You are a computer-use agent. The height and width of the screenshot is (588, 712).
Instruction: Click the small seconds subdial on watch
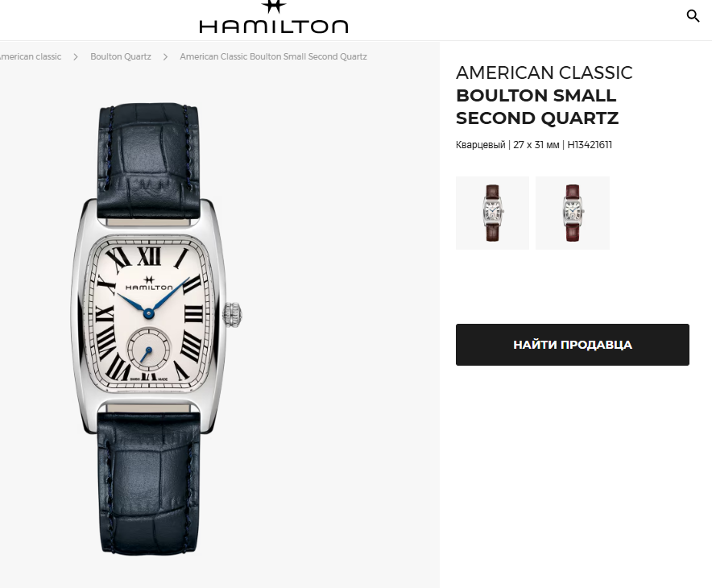149,349
